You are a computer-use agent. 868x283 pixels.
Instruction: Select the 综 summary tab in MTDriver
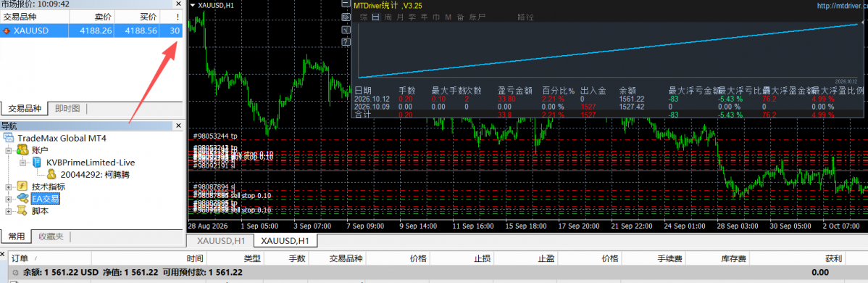(364, 17)
